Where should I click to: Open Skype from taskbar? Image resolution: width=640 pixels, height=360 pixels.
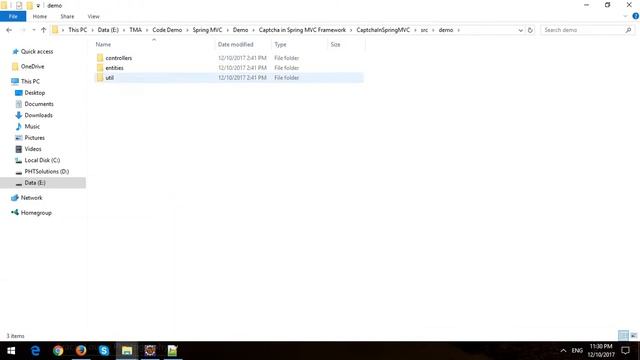[x=104, y=351]
